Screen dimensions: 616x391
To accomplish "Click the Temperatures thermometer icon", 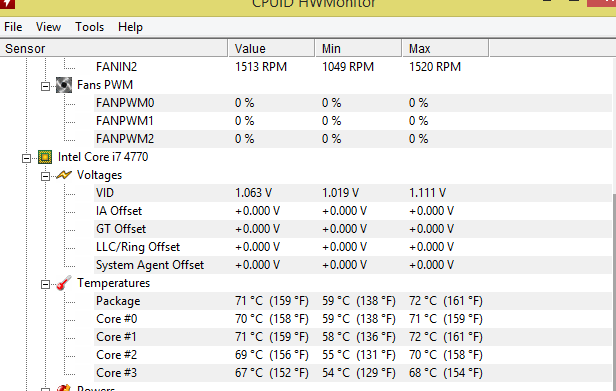I will click(x=64, y=283).
